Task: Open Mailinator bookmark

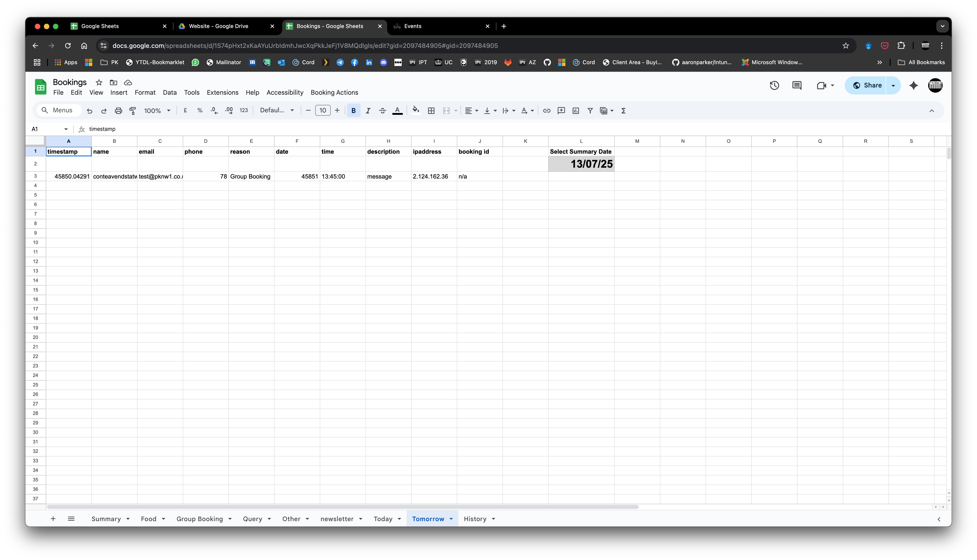Action: coord(224,62)
